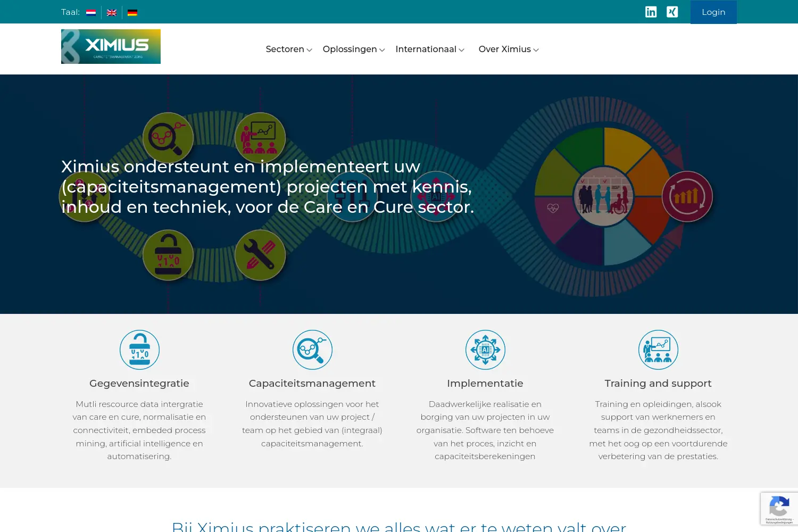The height and width of the screenshot is (532, 798).
Task: Click the hero banner wrench and pencil icon
Action: [x=260, y=255]
